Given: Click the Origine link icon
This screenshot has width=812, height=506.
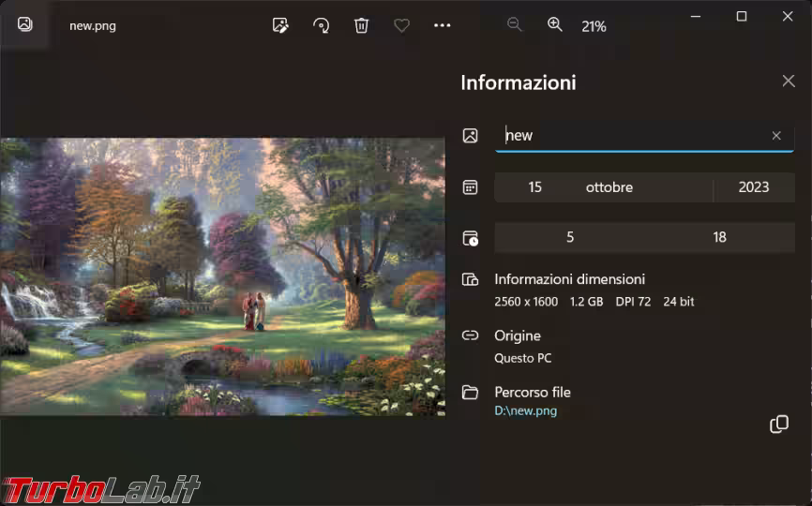Looking at the screenshot, I should tap(470, 335).
